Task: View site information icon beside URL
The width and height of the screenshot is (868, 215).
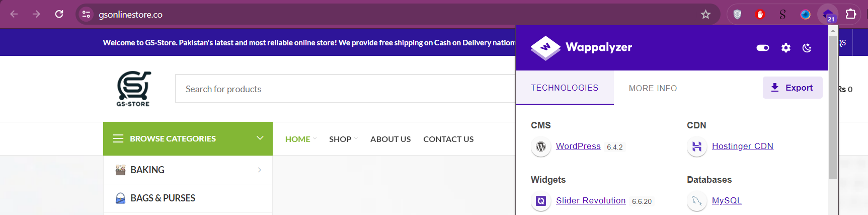Action: pos(87,14)
